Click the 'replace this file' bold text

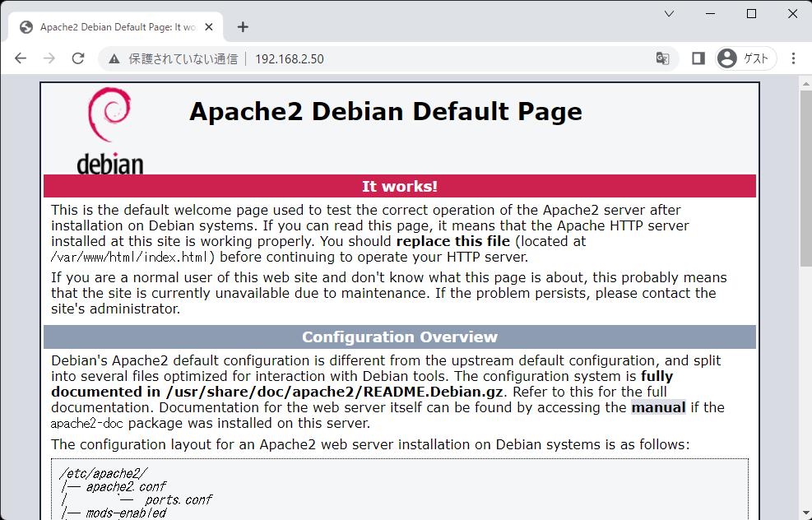[453, 241]
